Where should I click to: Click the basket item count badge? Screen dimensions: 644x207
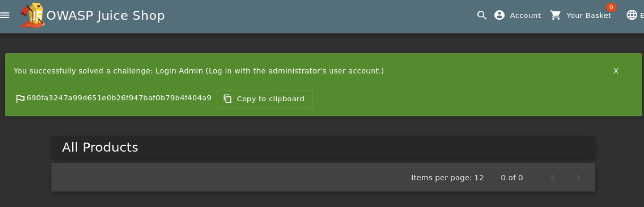[611, 8]
